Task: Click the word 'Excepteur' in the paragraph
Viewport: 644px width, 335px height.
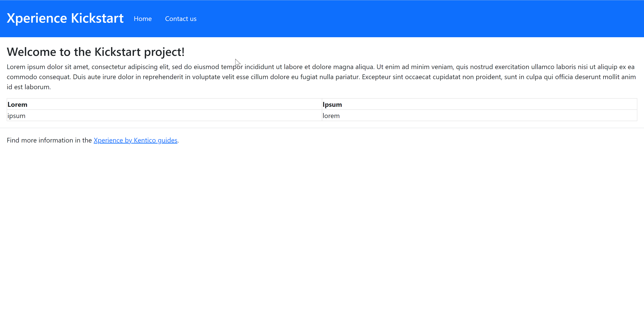Action: pos(376,77)
